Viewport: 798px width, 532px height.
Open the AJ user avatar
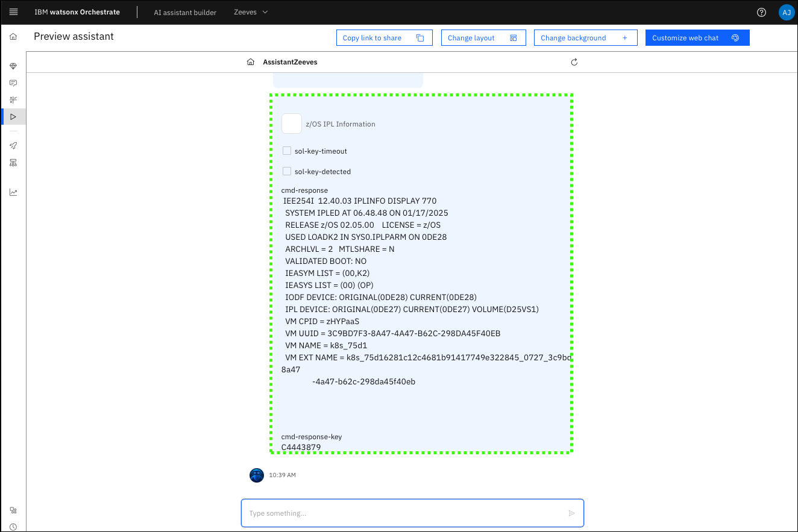point(786,12)
